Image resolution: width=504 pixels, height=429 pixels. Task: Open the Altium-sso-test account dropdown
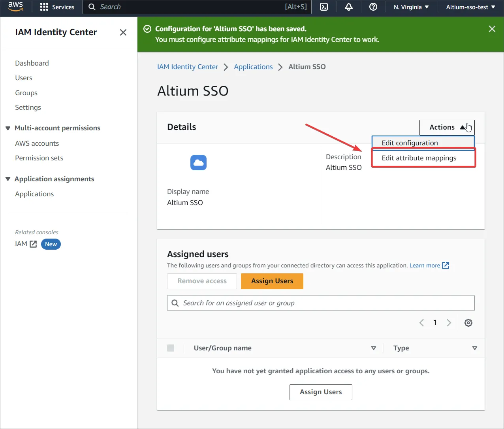pos(470,7)
